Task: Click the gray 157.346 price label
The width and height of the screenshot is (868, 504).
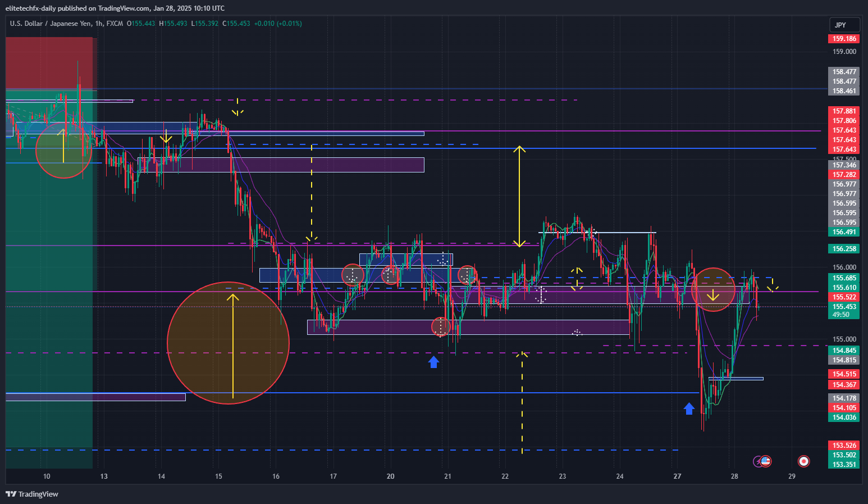Action: [x=844, y=165]
